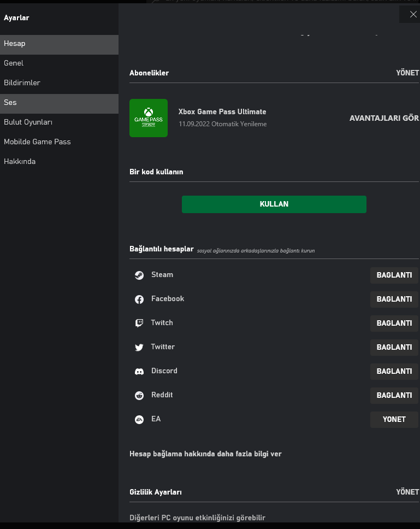
Task: Close the settings dialog with X
Action: click(x=413, y=15)
